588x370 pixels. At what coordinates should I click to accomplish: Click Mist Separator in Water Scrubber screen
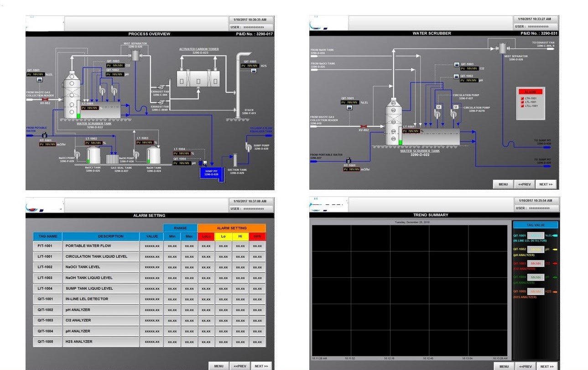503,48
